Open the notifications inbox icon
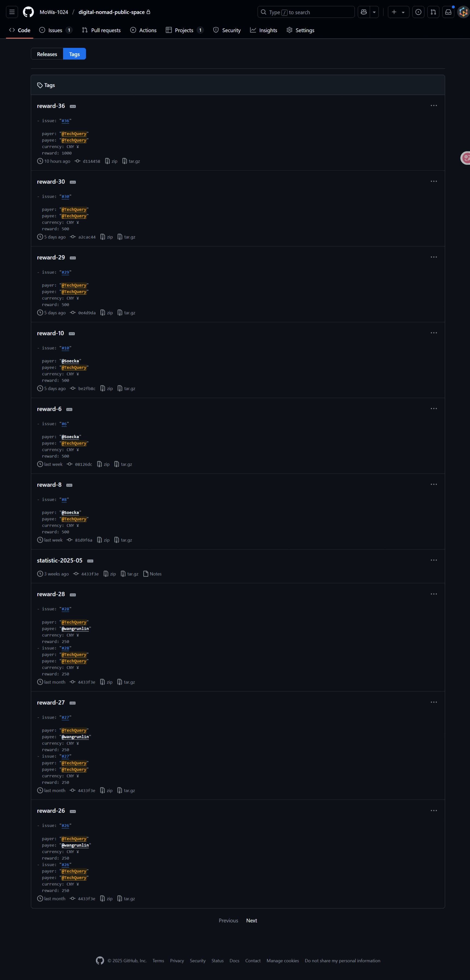This screenshot has height=980, width=470. pos(448,12)
